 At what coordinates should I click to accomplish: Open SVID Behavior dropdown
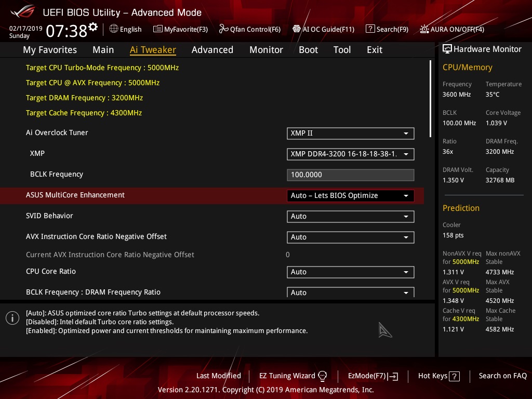[351, 217]
